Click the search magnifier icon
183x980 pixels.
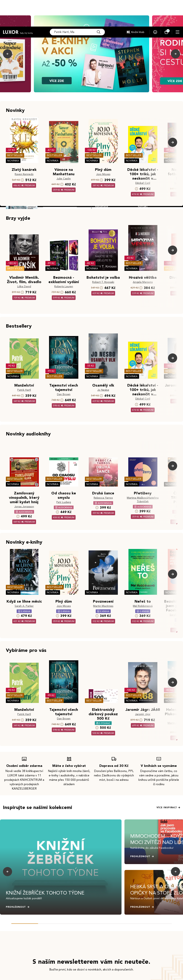coord(98,32)
